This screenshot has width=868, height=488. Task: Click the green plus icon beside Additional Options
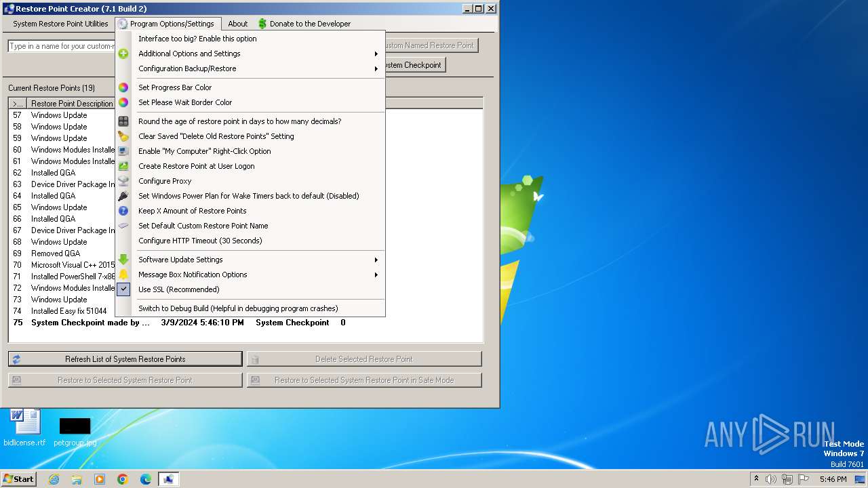coord(123,54)
